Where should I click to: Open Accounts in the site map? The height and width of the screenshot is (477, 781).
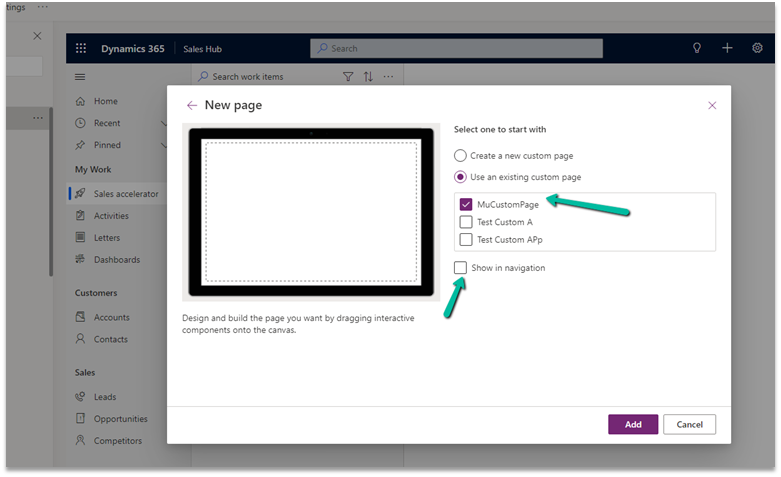112,317
